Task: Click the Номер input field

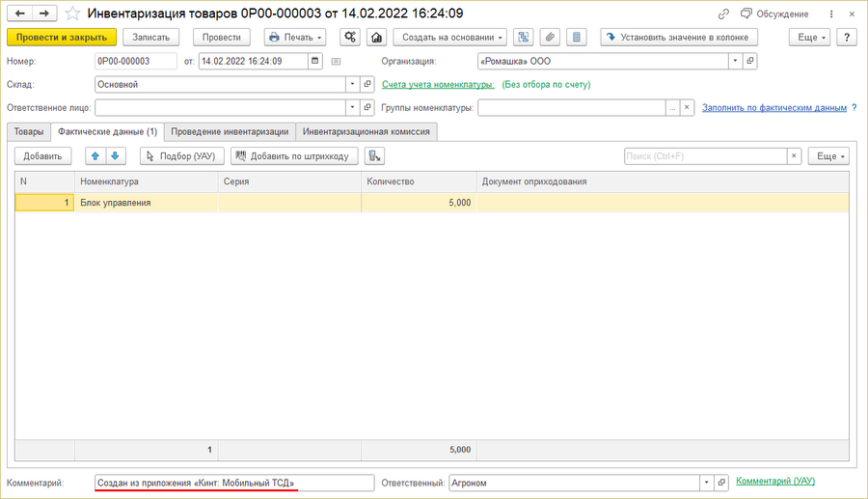Action: [136, 61]
